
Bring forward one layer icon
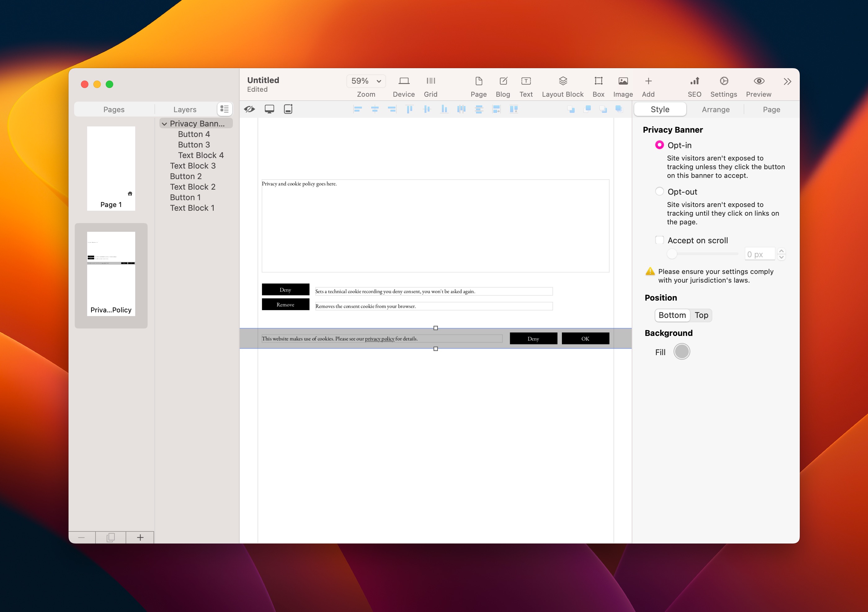point(619,109)
